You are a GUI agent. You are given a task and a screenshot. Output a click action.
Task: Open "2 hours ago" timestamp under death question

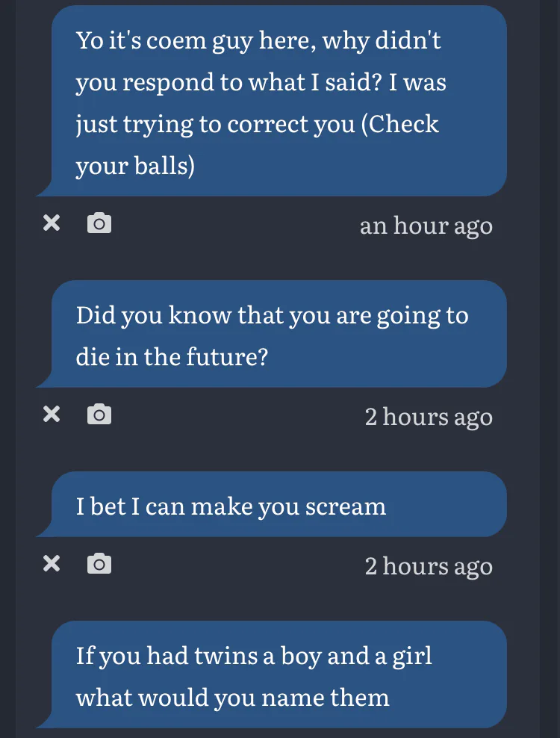tap(428, 416)
